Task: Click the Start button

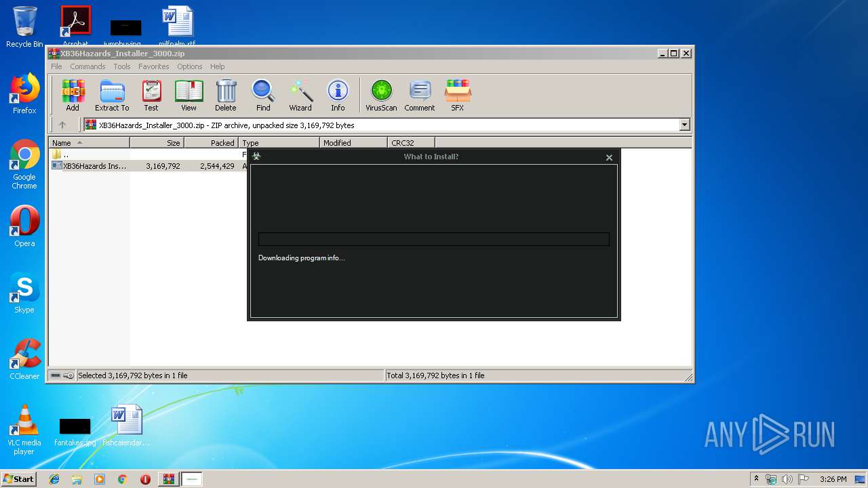Action: [18, 479]
